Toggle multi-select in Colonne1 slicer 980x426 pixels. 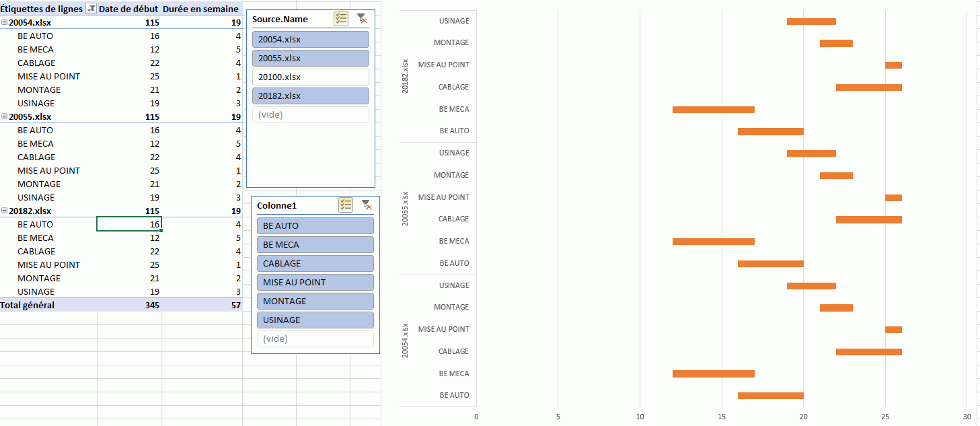(346, 205)
